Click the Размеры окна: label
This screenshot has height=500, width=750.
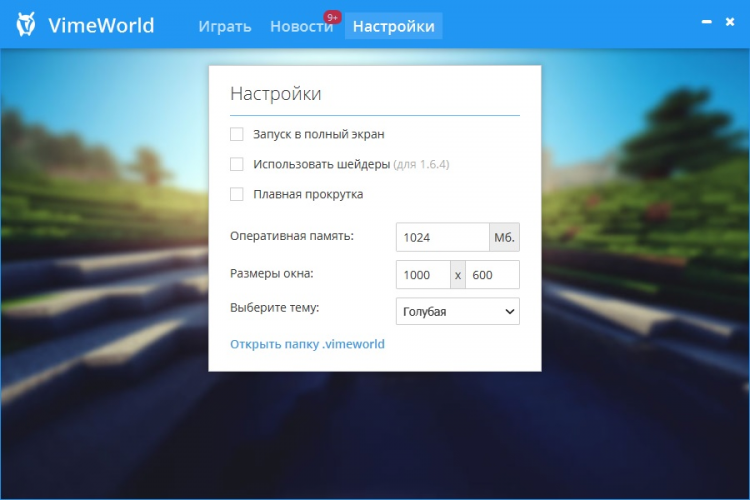272,274
